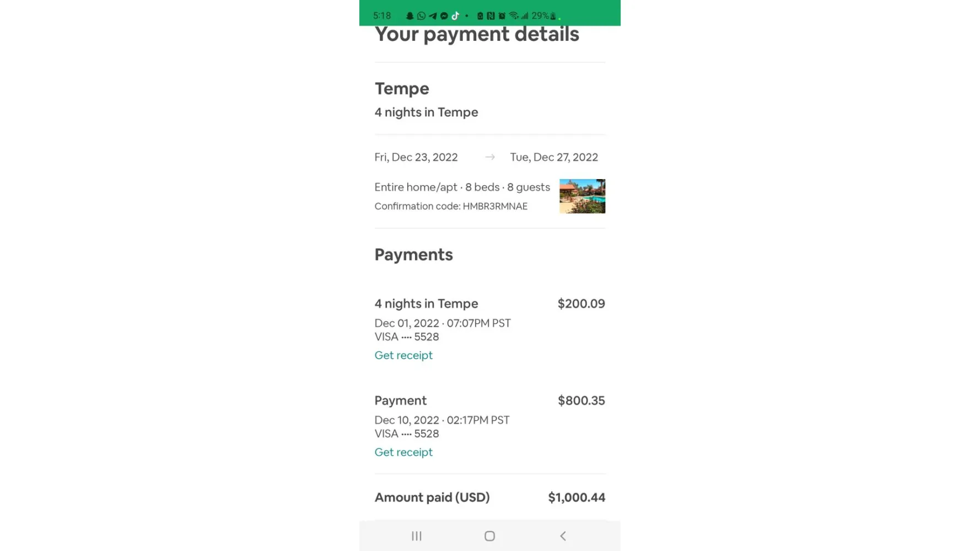Tap the Wi-Fi signal status icon
Screen dimensions: 980x551
513,16
